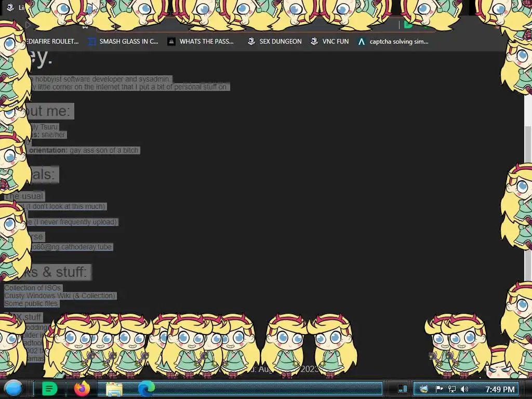The width and height of the screenshot is (532, 399).
Task: Open the MEDIAFIRE ROULET... bookmark
Action: pyautogui.click(x=52, y=42)
